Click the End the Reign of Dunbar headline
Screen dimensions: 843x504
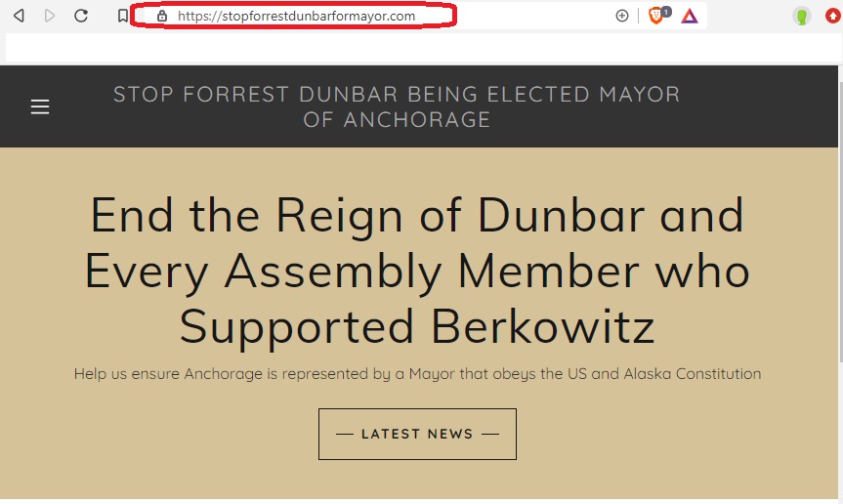[417, 271]
